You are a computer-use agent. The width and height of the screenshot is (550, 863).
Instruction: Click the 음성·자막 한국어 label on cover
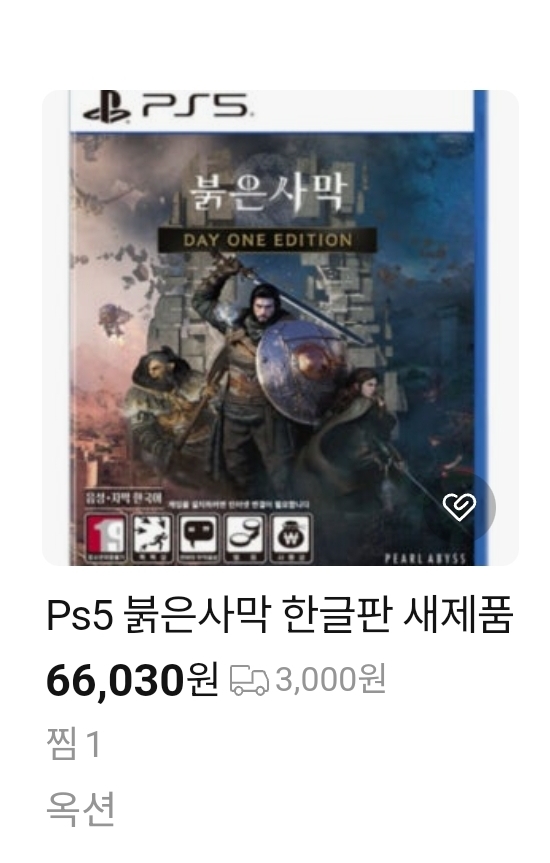(x=123, y=499)
